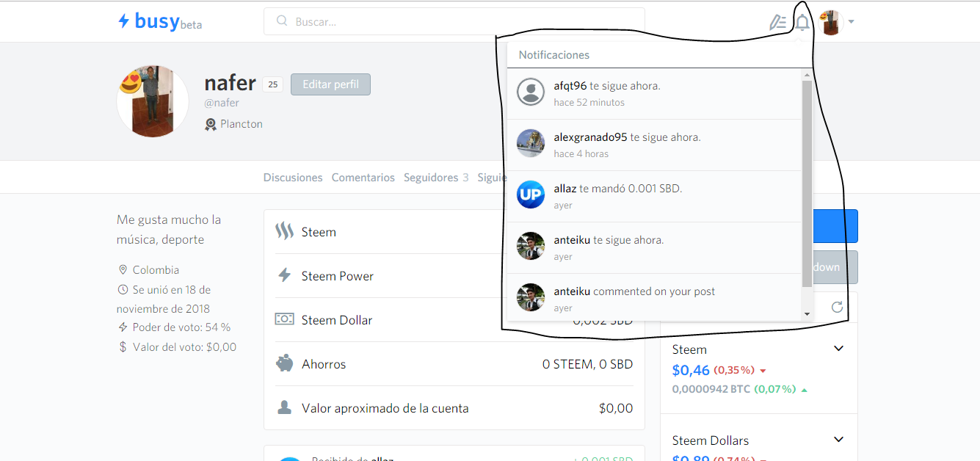Click the account value person icon
The width and height of the screenshot is (980, 461).
(284, 407)
